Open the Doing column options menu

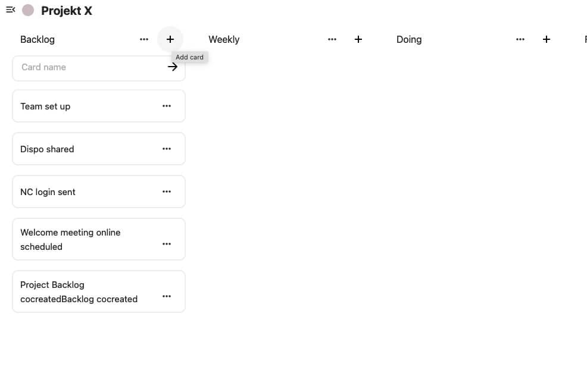pos(520,39)
